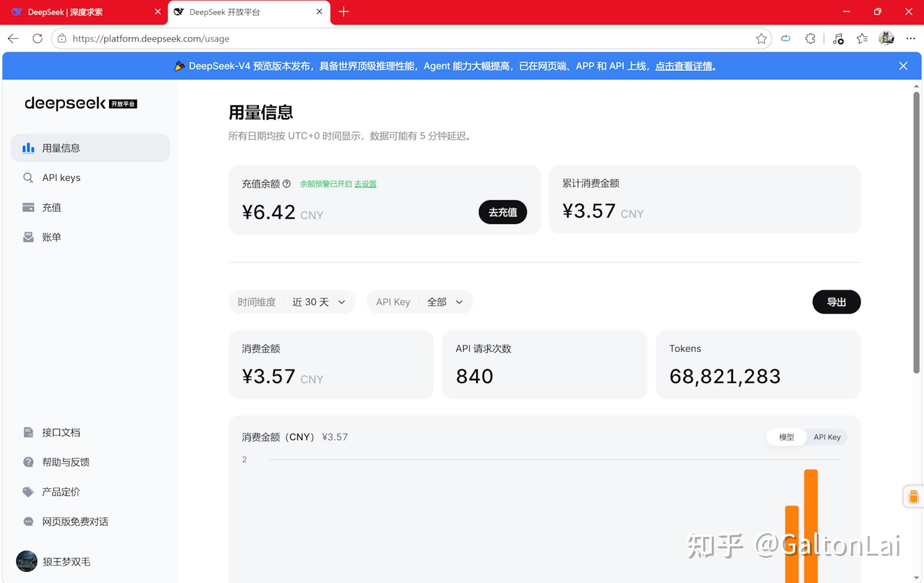Open 用量信息 in the sidebar

pyautogui.click(x=90, y=148)
